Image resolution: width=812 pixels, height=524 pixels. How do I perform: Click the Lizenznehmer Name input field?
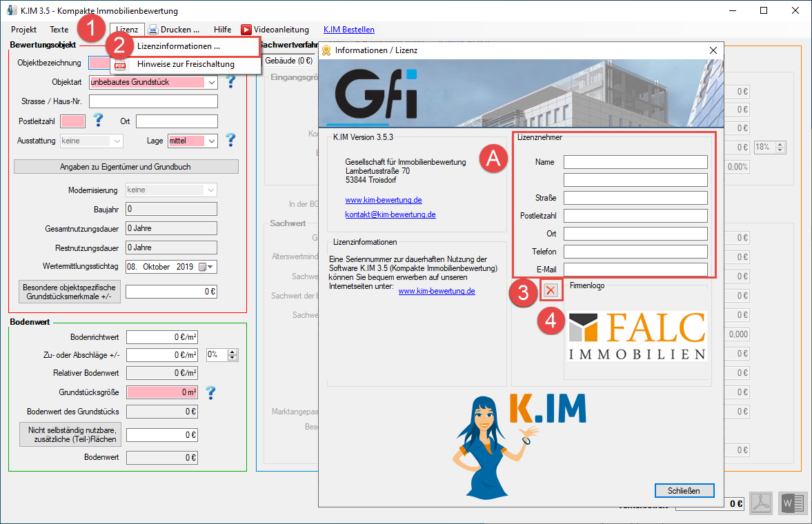635,162
